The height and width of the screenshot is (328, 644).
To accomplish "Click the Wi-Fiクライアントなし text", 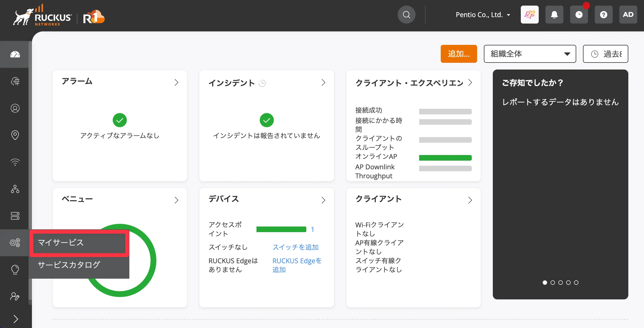I will click(379, 229).
